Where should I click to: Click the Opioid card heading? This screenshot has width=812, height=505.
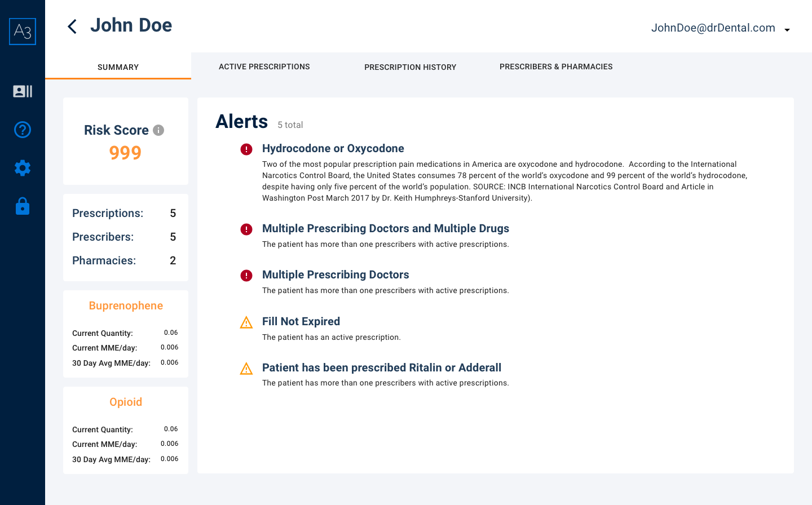click(x=126, y=402)
